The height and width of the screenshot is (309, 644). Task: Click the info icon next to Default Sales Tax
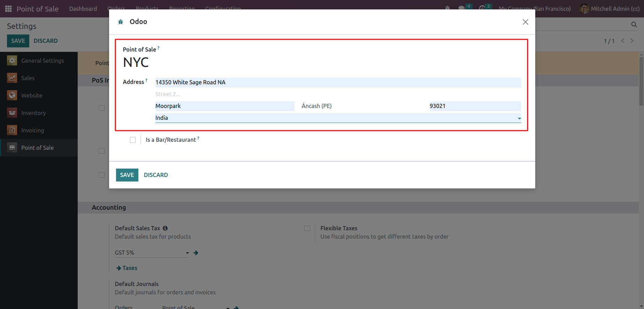click(x=165, y=228)
